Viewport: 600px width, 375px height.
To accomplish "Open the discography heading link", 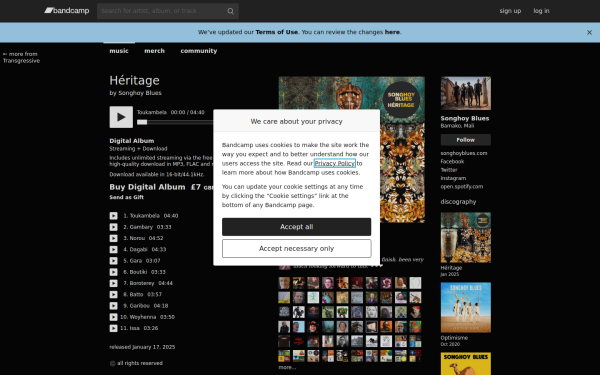I will [458, 202].
